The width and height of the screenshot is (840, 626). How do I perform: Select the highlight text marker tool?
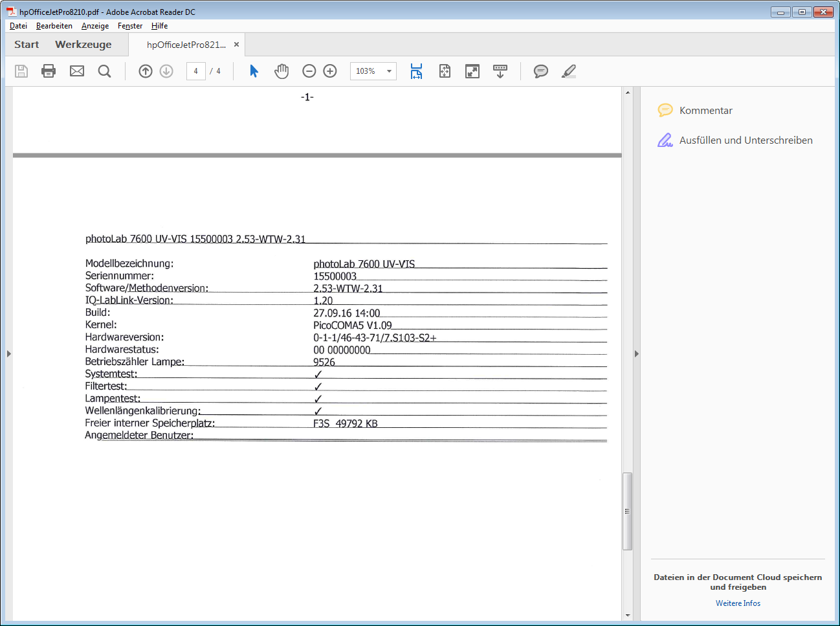[569, 71]
